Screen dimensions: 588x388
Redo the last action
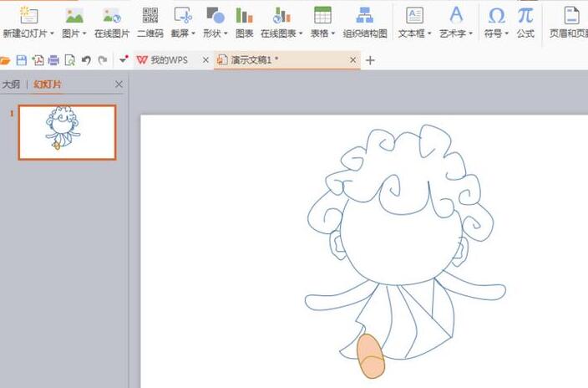point(103,60)
